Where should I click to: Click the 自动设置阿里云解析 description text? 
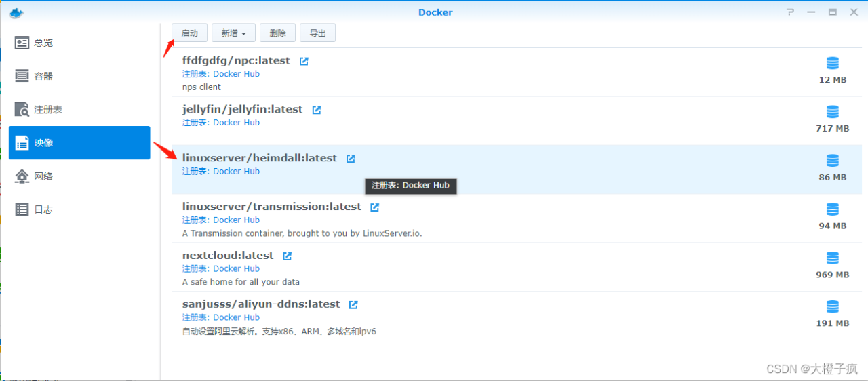click(279, 332)
